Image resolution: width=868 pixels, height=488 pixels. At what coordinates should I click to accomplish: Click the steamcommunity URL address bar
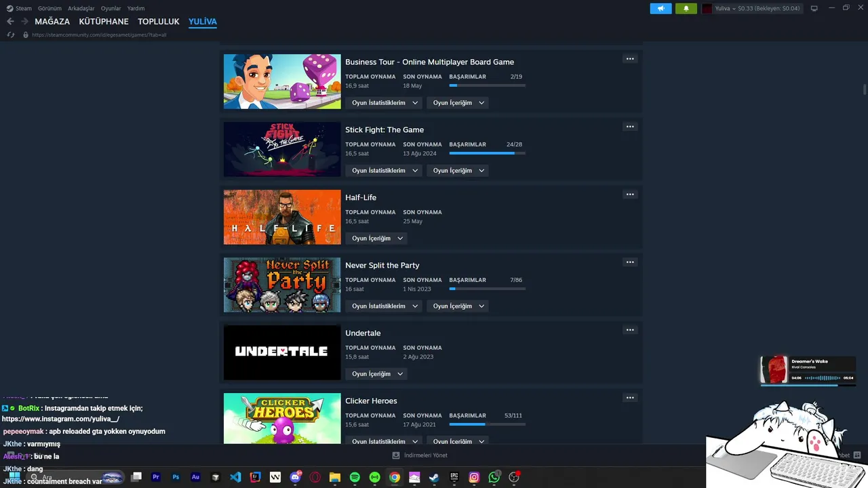[x=99, y=35]
